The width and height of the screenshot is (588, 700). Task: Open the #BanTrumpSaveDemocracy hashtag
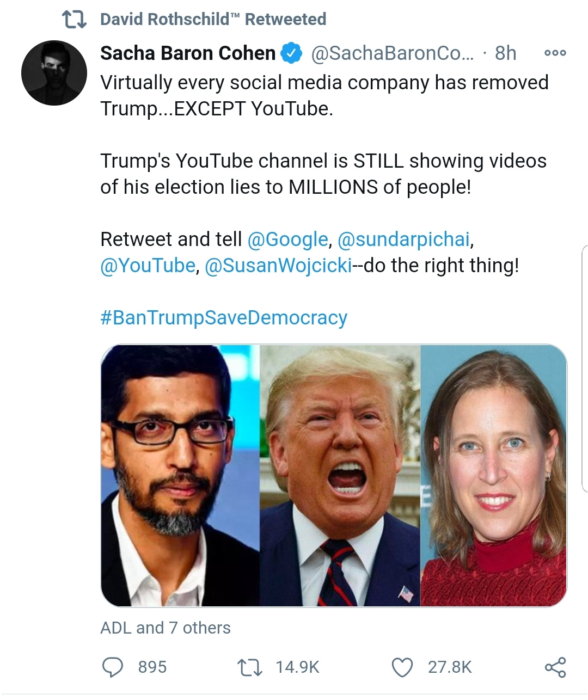pos(224,317)
